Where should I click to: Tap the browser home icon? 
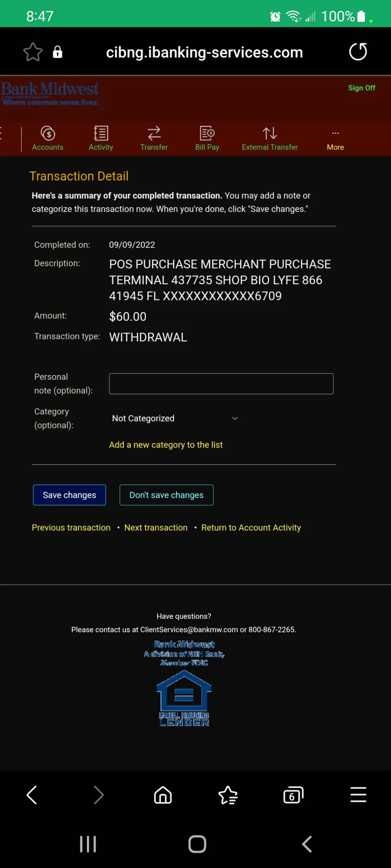click(x=163, y=795)
